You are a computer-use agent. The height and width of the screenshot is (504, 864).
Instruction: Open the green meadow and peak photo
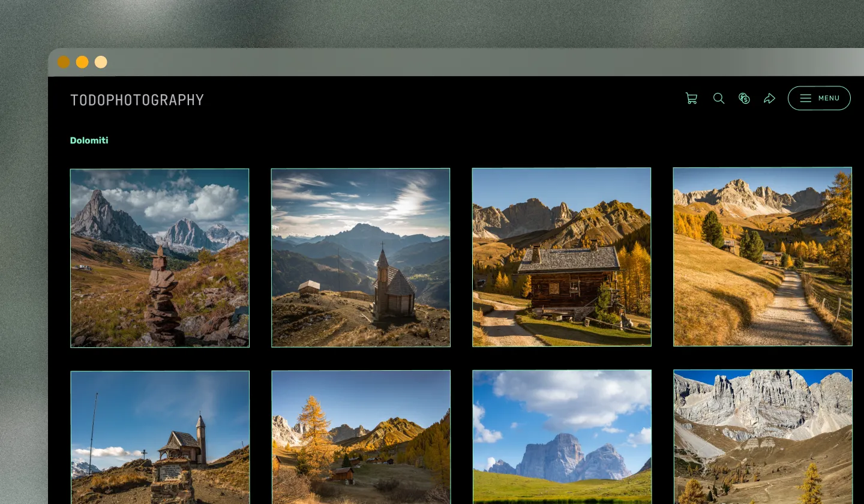pyautogui.click(x=562, y=437)
